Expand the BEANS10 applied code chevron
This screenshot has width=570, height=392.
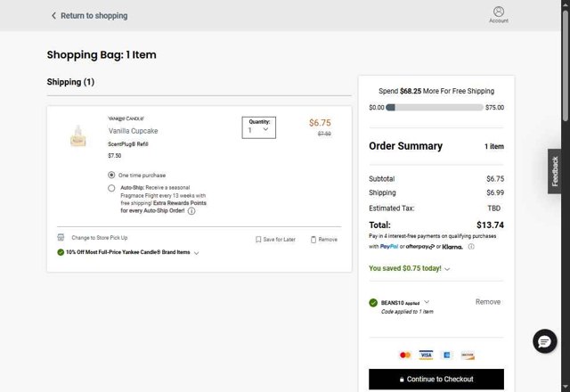tap(427, 302)
